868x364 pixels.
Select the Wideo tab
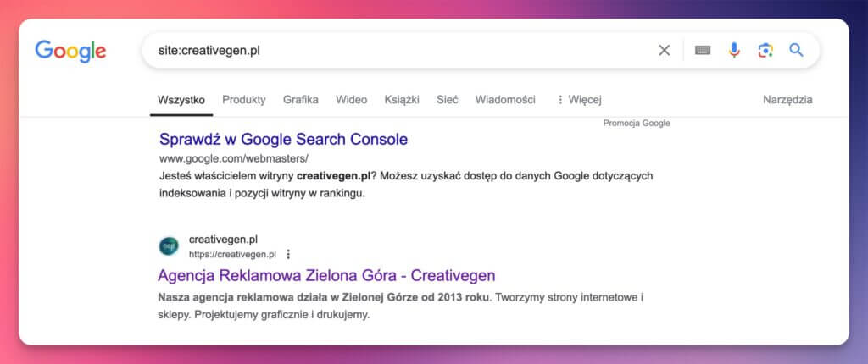pyautogui.click(x=351, y=100)
